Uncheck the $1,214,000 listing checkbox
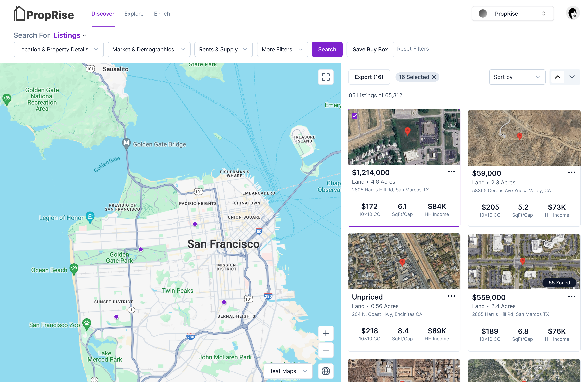588x382 pixels. click(x=355, y=116)
